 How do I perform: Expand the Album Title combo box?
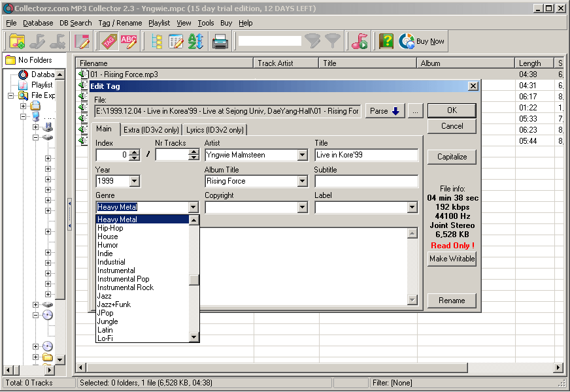(302, 182)
